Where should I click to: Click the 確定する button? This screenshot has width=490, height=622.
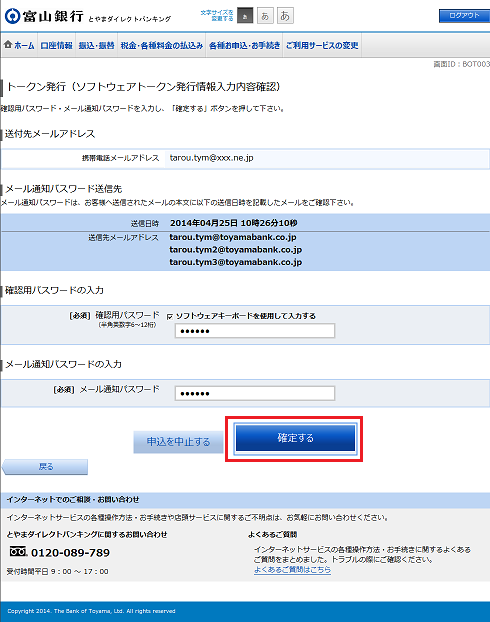(296, 438)
